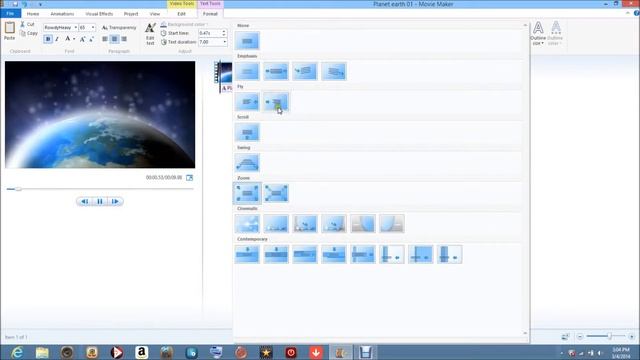Viewport: 640px width, 360px height.
Task: Open Internet Explorer from the taskbar
Action: 17,352
